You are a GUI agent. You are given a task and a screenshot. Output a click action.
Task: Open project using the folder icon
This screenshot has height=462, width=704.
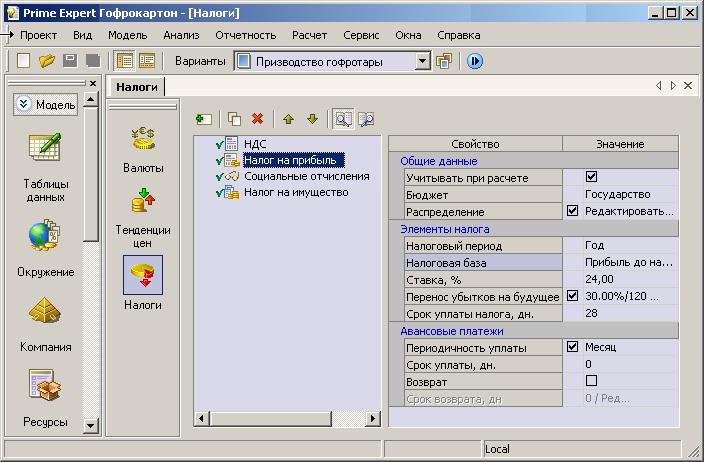(x=47, y=61)
